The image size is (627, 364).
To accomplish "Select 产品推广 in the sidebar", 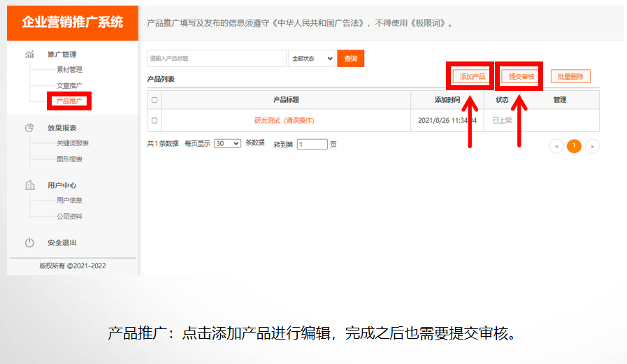I will 69,101.
